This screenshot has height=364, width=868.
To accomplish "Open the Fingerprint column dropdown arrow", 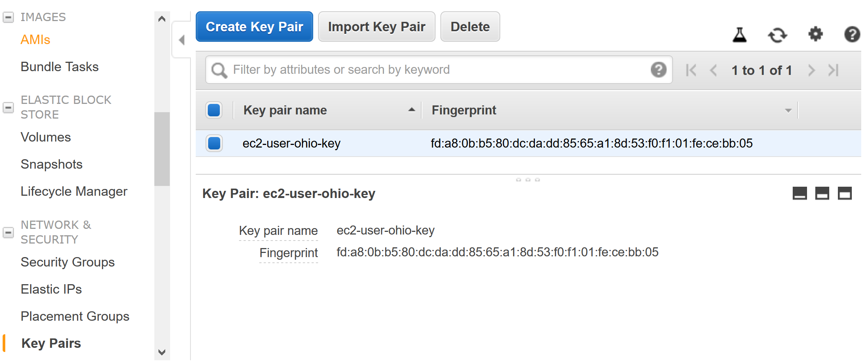I will click(x=788, y=110).
